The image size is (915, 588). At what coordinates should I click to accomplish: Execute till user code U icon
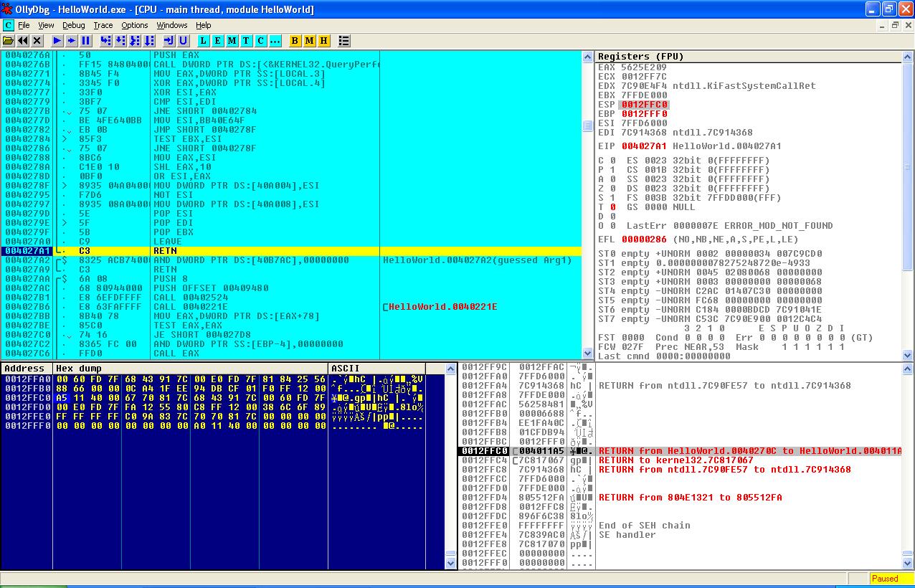click(184, 41)
